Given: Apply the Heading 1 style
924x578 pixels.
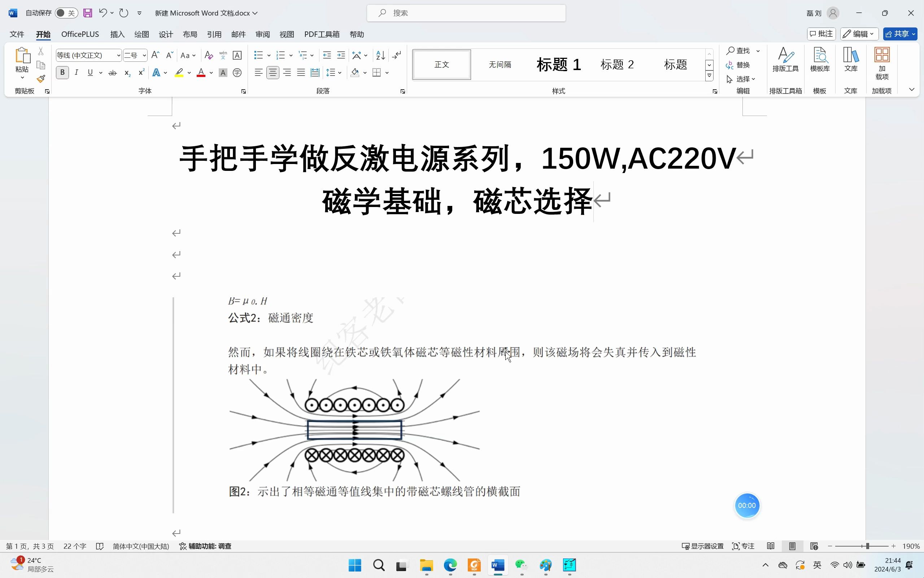Looking at the screenshot, I should click(559, 65).
